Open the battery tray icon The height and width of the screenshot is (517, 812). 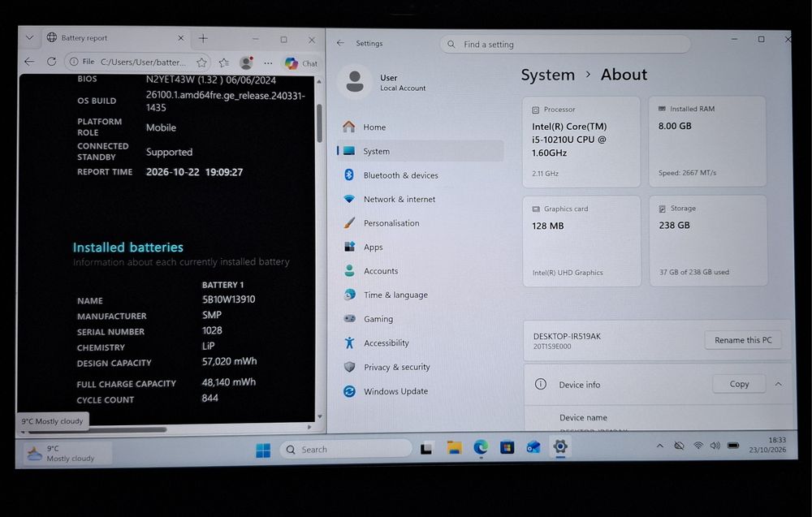(x=732, y=445)
